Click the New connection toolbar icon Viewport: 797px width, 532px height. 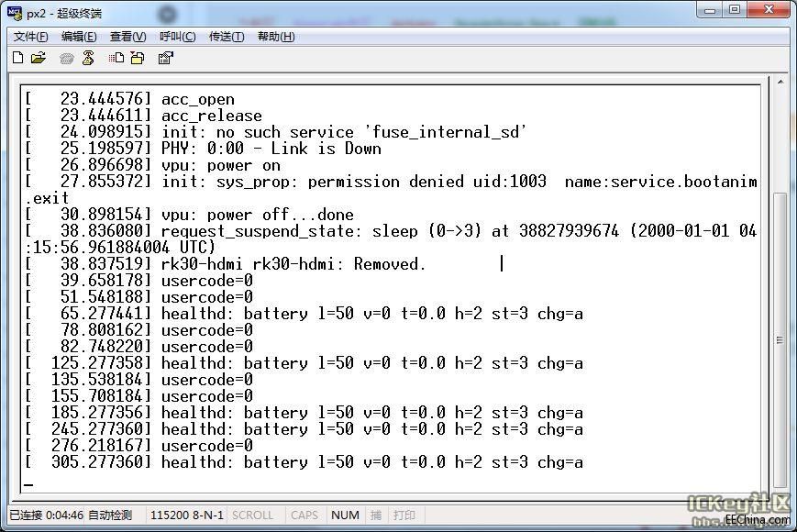[x=17, y=58]
